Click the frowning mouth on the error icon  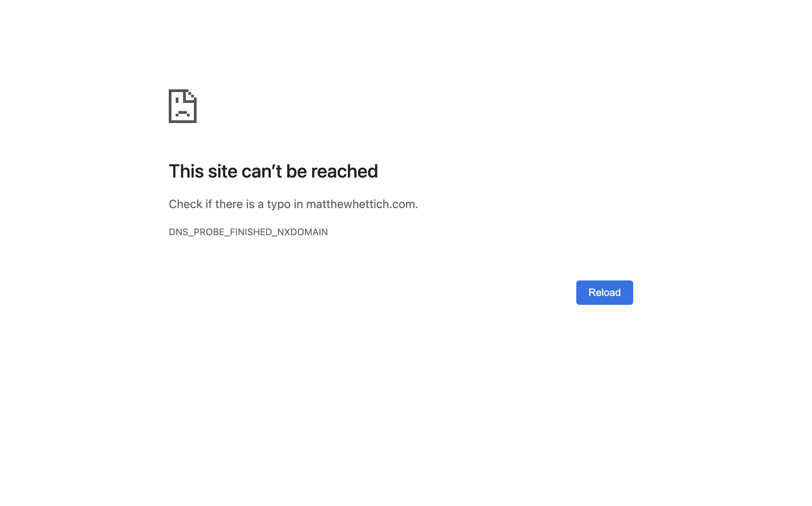pyautogui.click(x=183, y=114)
